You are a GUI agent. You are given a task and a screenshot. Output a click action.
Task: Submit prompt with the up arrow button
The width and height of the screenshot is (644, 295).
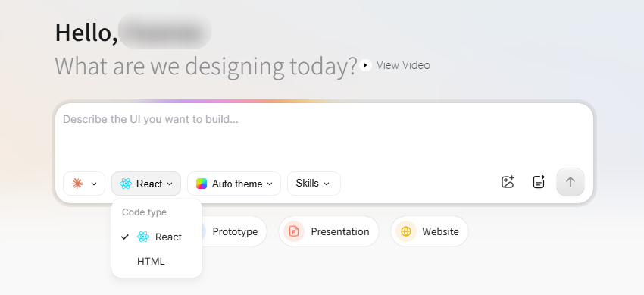[570, 182]
